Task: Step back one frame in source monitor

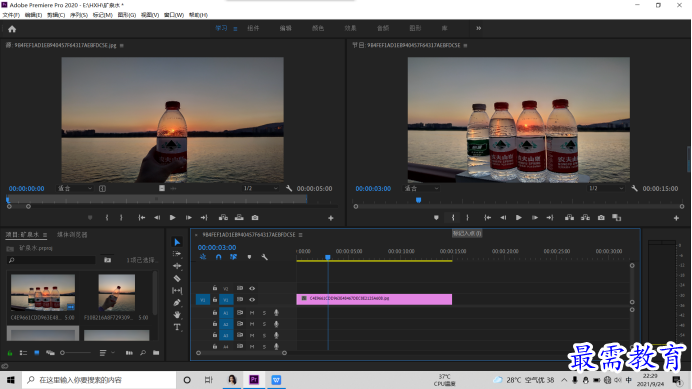Action: tap(157, 218)
